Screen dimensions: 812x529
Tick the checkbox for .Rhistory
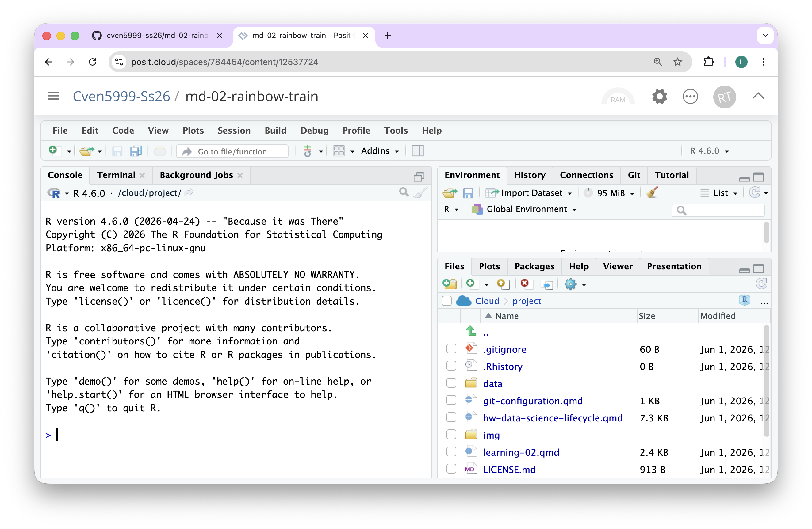coord(451,366)
